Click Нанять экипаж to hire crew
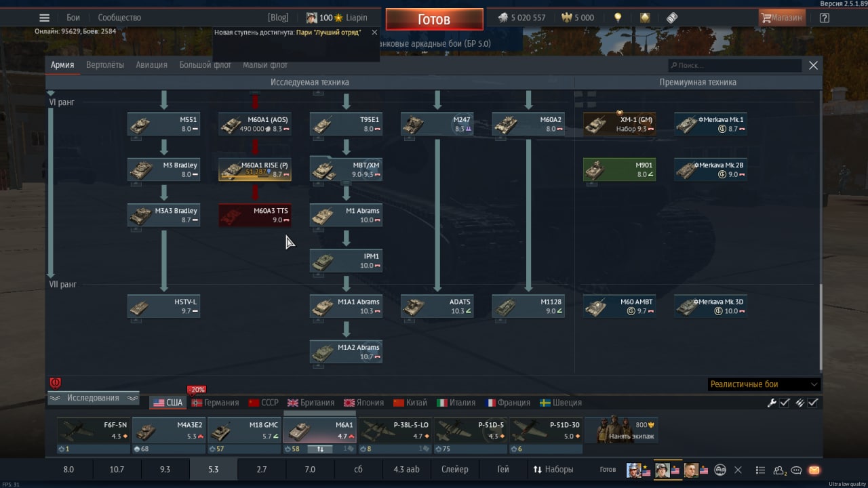The width and height of the screenshot is (868, 488). (x=622, y=430)
